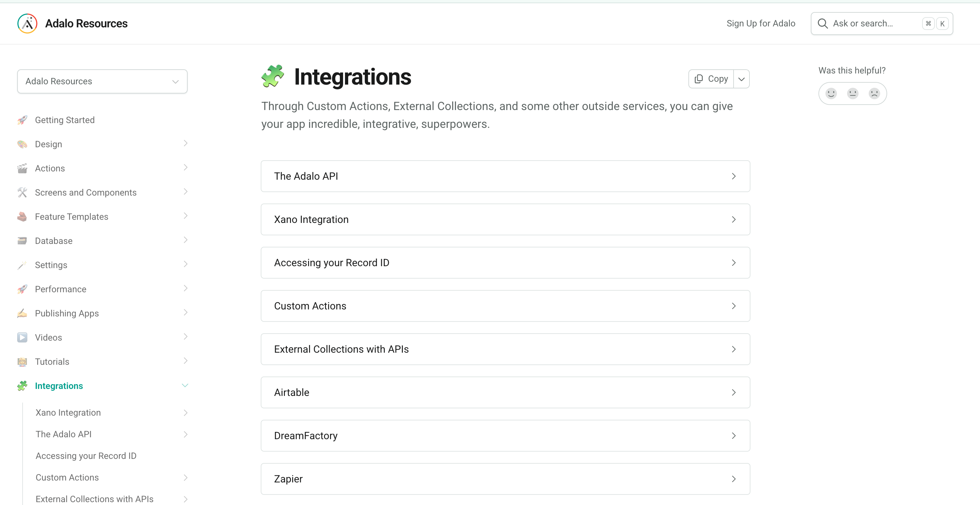Click the puzzle piece icon next to Integrations
This screenshot has height=505, width=980.
pos(23,385)
